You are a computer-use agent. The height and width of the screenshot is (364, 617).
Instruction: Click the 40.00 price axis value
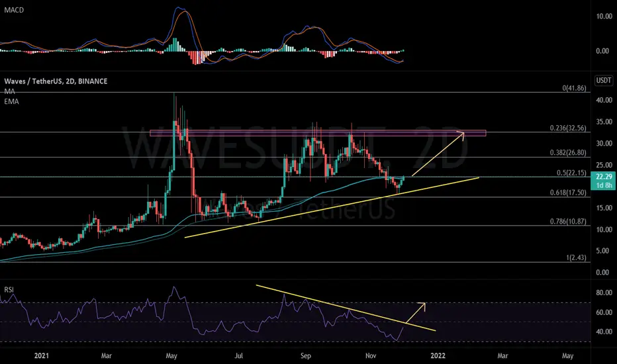604,100
